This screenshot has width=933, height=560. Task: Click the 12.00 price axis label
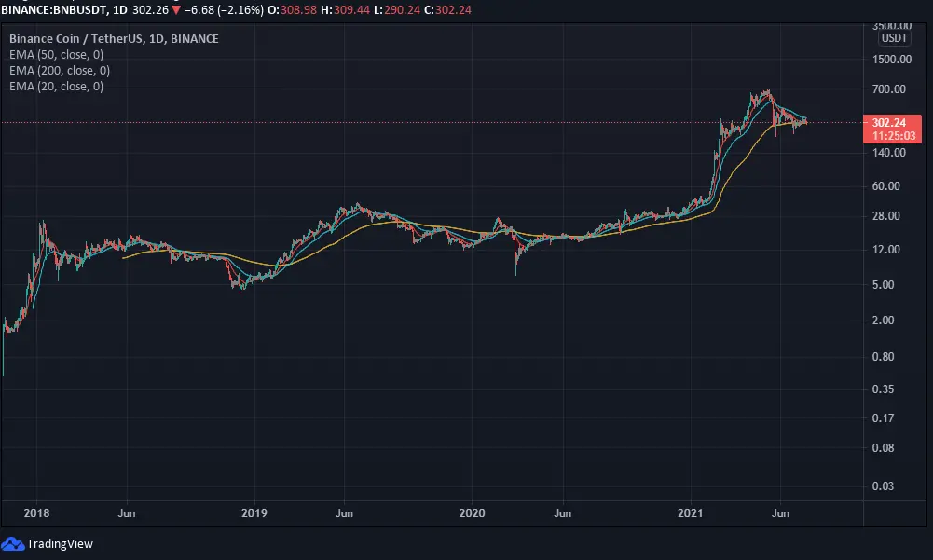[886, 250]
